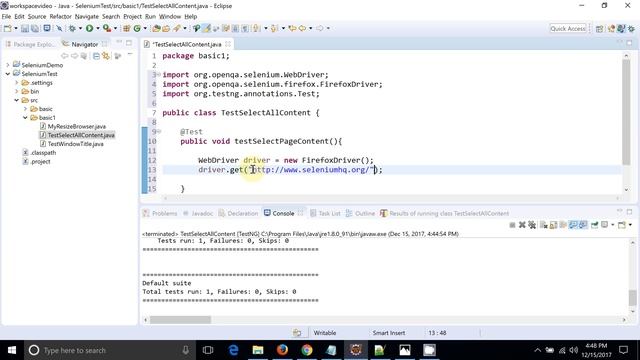Open Firefox from the Windows taskbar
Image resolution: width=640 pixels, height=360 pixels.
tap(282, 350)
